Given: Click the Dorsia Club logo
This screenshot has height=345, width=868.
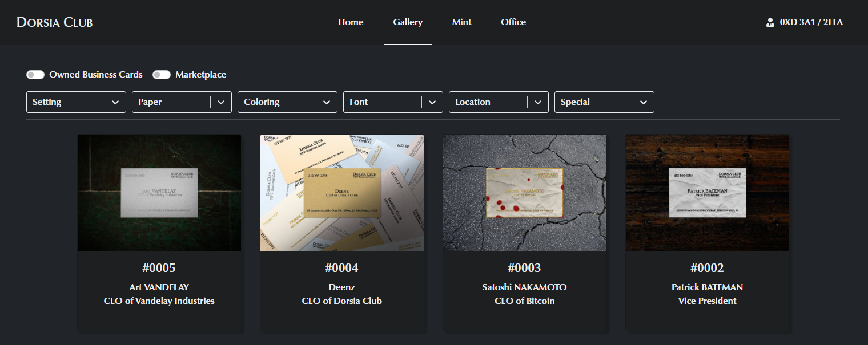Looking at the screenshot, I should click(x=55, y=22).
